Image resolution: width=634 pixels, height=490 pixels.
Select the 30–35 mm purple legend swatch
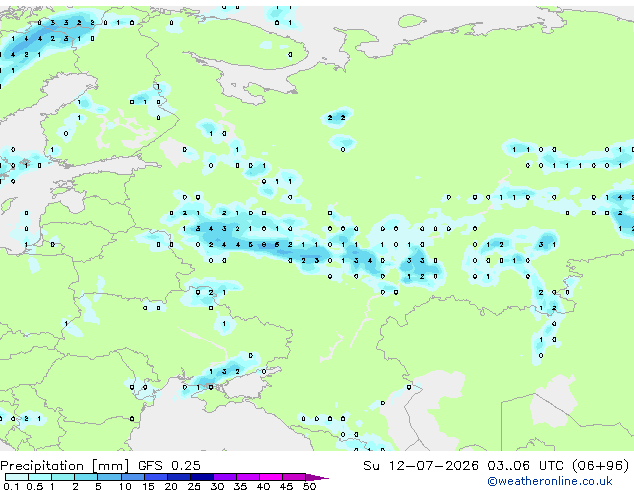[225, 477]
